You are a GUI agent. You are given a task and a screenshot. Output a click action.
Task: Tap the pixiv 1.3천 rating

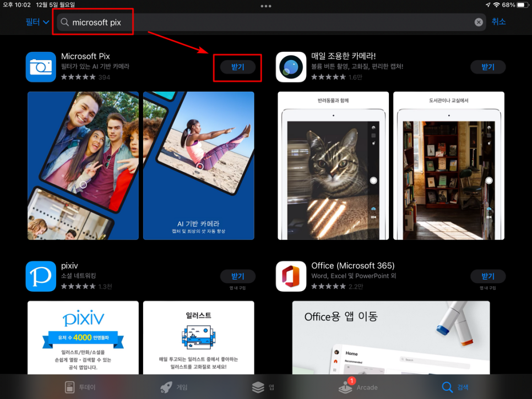(x=86, y=287)
